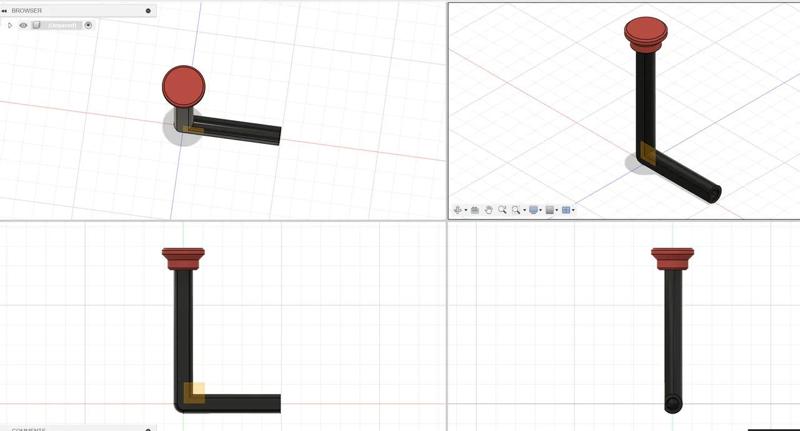This screenshot has width=800, height=431.
Task: Click the red knob in perspective viewport
Action: coord(646,34)
